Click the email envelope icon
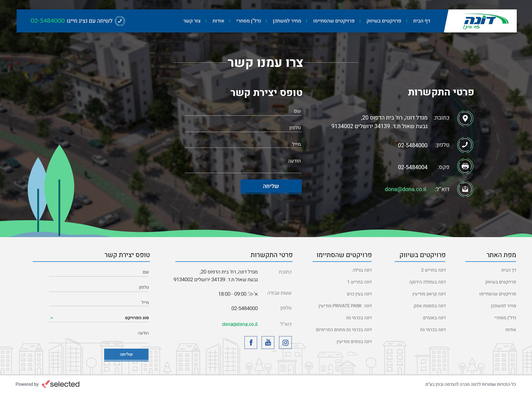This screenshot has width=532, height=393. (465, 189)
